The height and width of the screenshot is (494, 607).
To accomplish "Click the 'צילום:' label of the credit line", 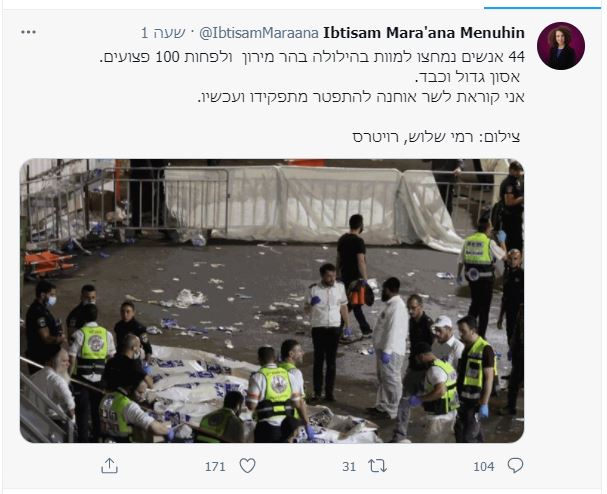I will [499, 137].
